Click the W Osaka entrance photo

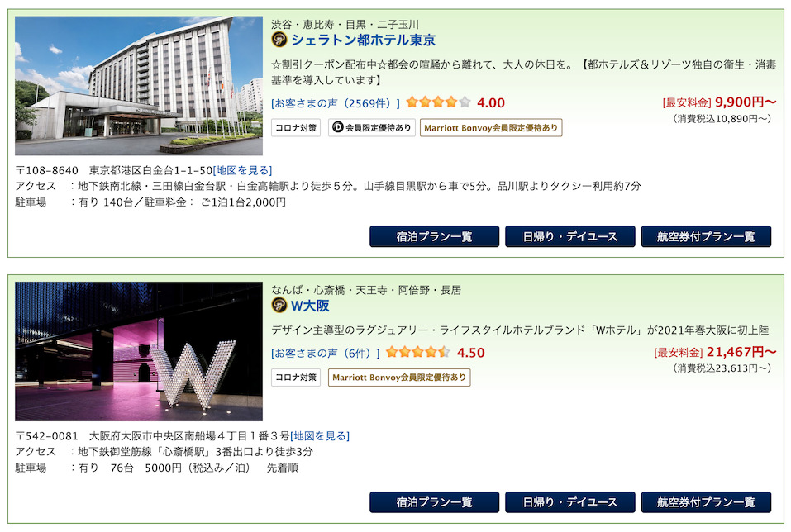(139, 351)
